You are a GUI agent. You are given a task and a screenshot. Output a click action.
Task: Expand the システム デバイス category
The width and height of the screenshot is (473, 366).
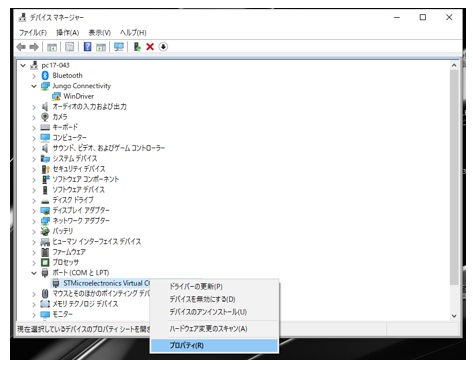click(x=34, y=159)
